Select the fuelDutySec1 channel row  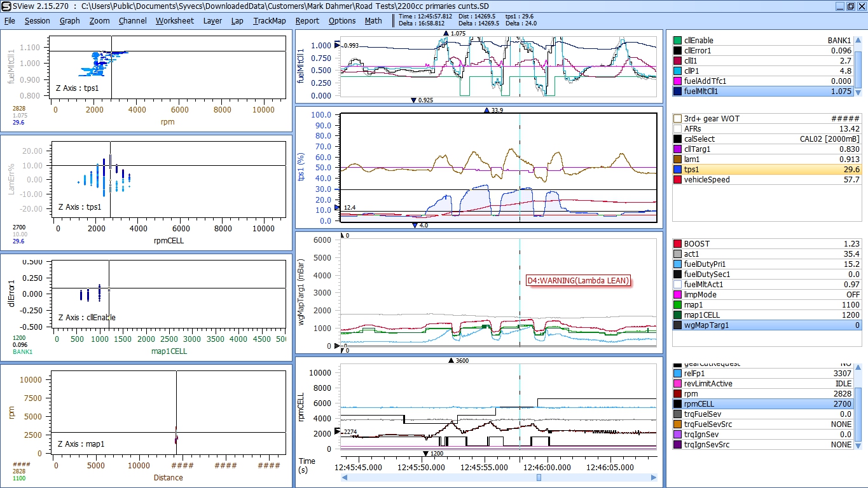tap(767, 274)
